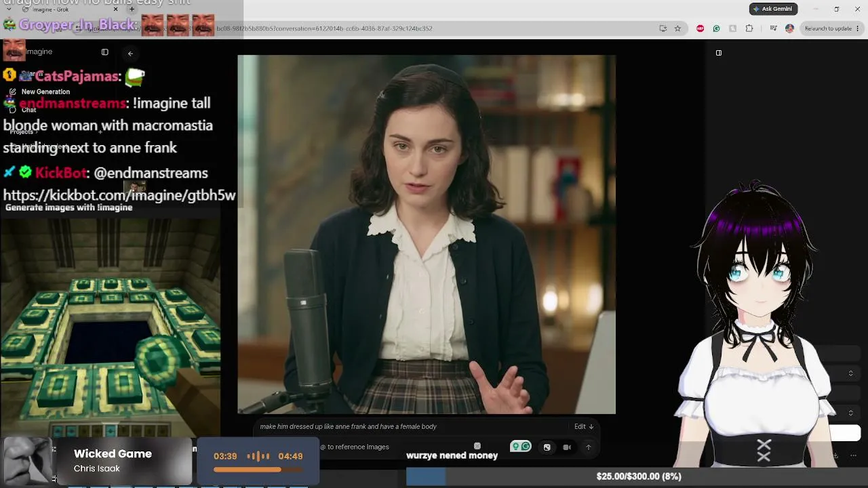This screenshot has height=488, width=868.
Task: Submit the prompt with the up arrow
Action: [589, 447]
